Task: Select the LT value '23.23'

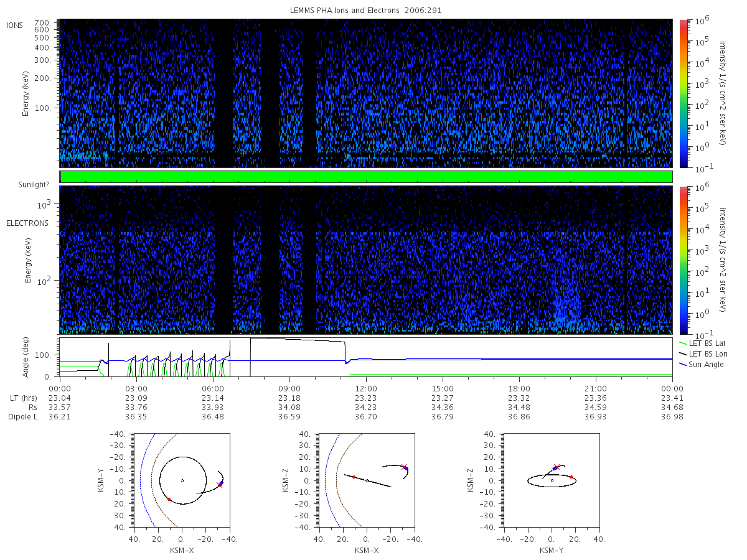Action: click(x=366, y=398)
